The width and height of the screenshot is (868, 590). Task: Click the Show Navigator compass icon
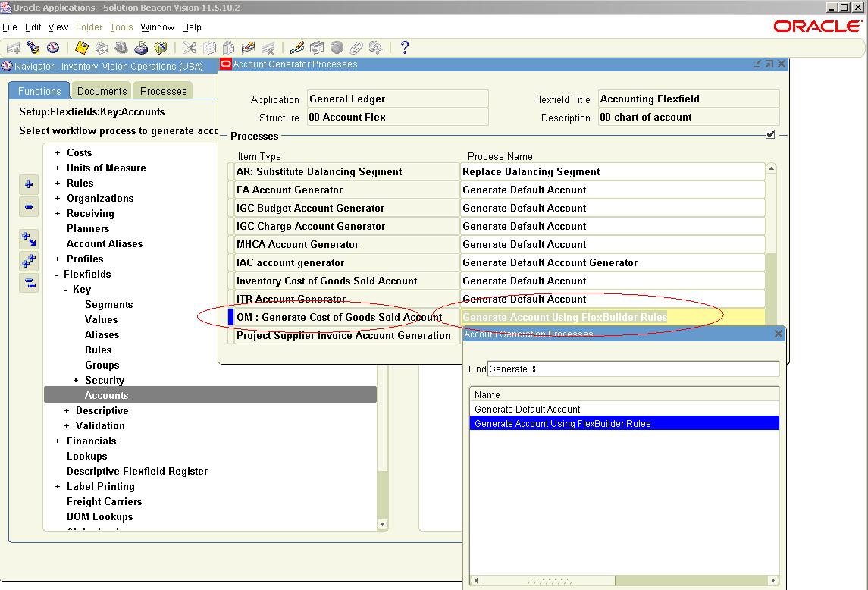click(52, 48)
